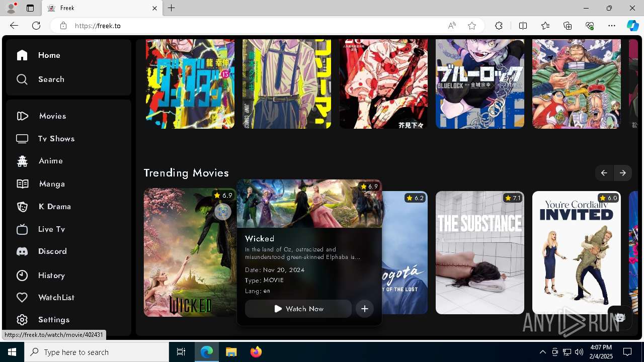Open the volume control in tray
The image size is (644, 362).
tap(579, 352)
